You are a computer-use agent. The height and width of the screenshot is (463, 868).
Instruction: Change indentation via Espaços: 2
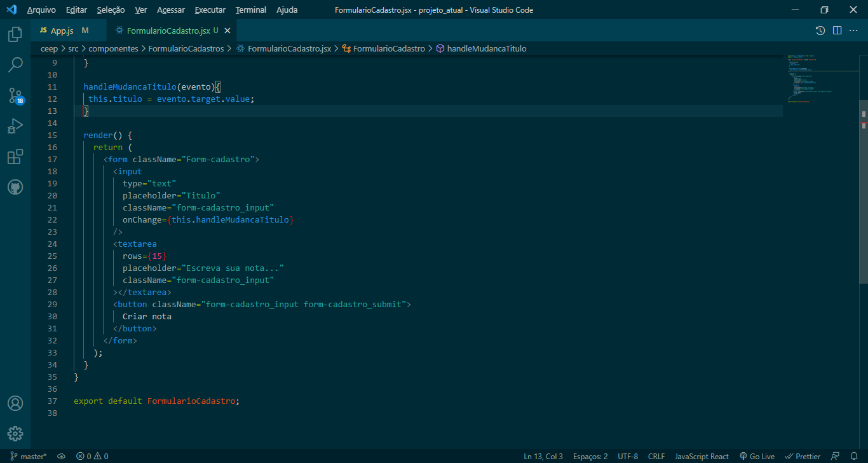pos(590,456)
